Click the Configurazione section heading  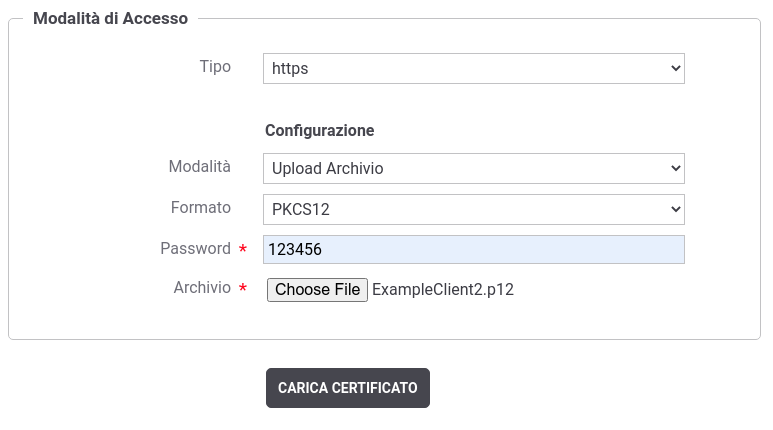319,131
